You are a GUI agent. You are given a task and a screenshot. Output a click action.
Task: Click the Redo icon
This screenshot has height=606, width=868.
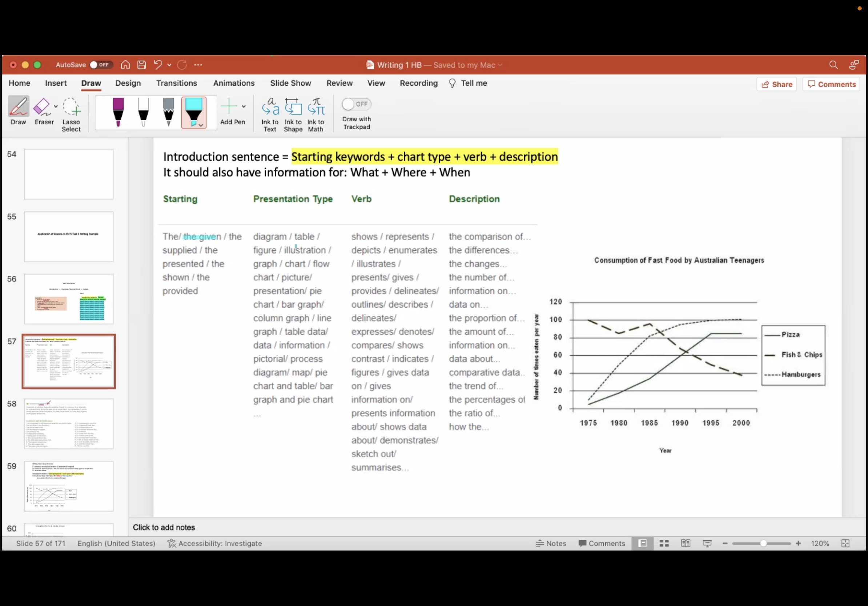(x=182, y=65)
